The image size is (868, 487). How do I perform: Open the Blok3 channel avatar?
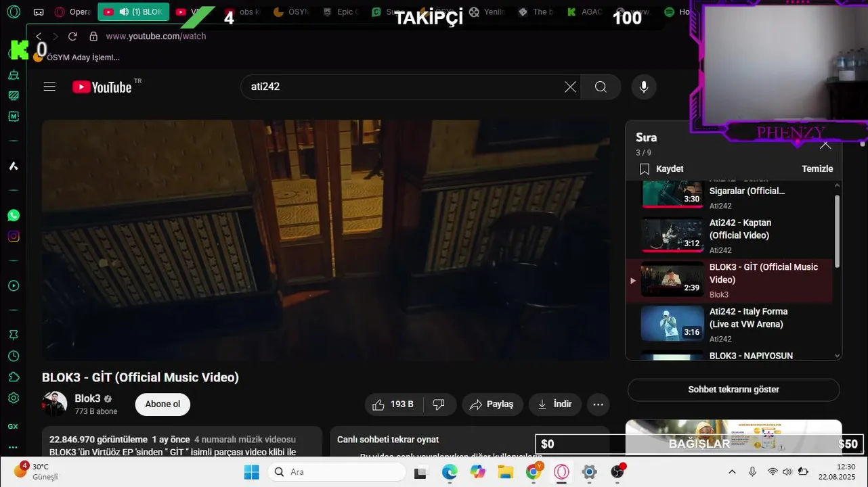(54, 404)
